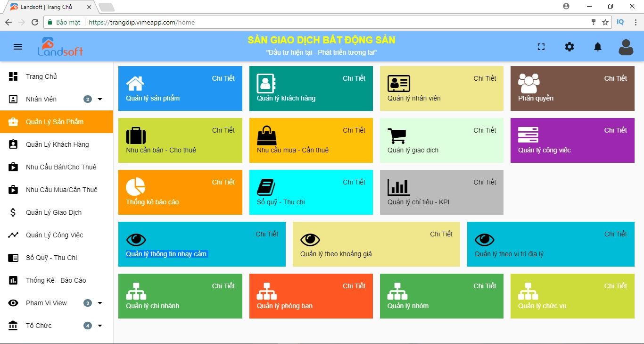Click Chi Tiết on the Phân quyền tile
644x344 pixels.
pyautogui.click(x=616, y=78)
